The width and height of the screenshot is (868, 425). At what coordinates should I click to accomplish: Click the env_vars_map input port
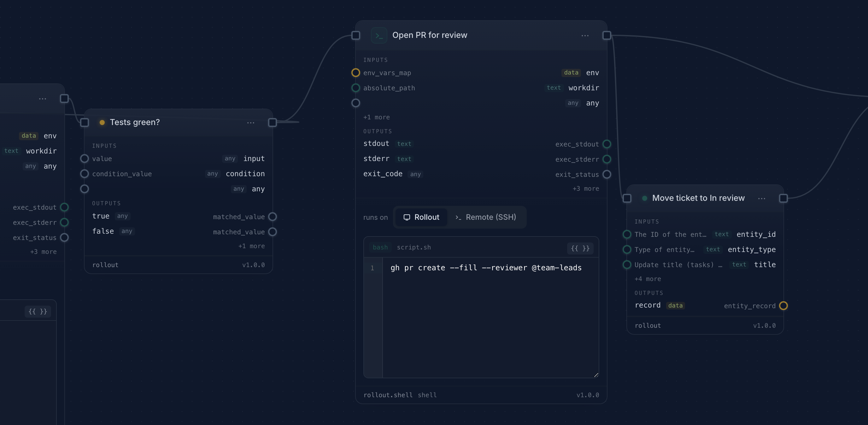click(x=355, y=73)
